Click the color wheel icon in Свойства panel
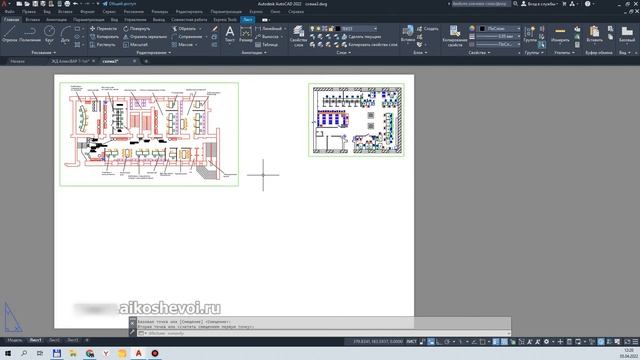 click(472, 29)
